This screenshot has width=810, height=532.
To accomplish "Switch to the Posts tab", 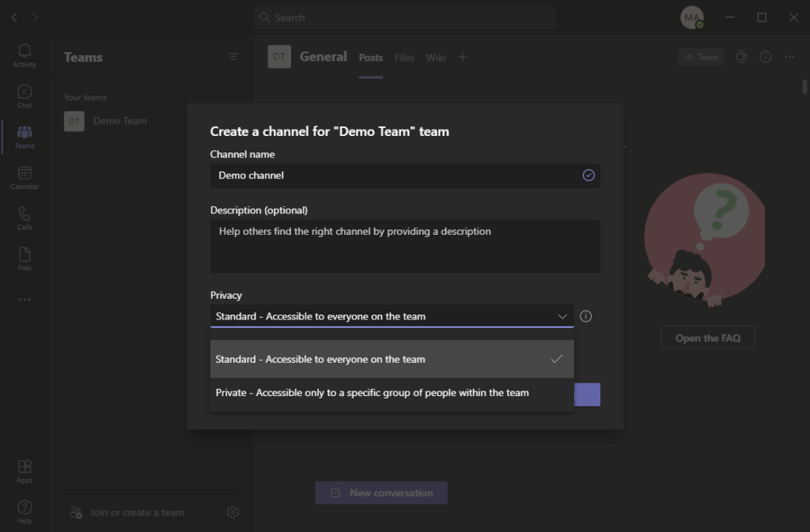I will 371,58.
